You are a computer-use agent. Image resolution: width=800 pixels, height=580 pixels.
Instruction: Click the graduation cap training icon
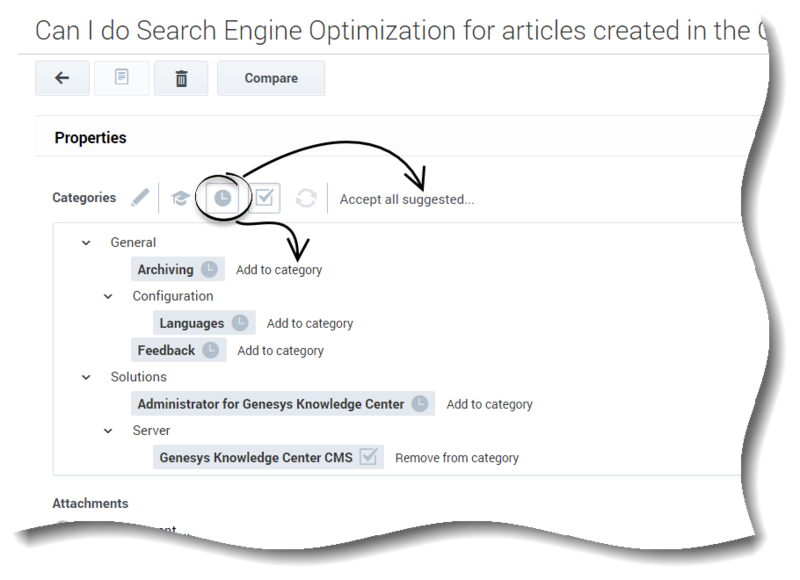[180, 198]
